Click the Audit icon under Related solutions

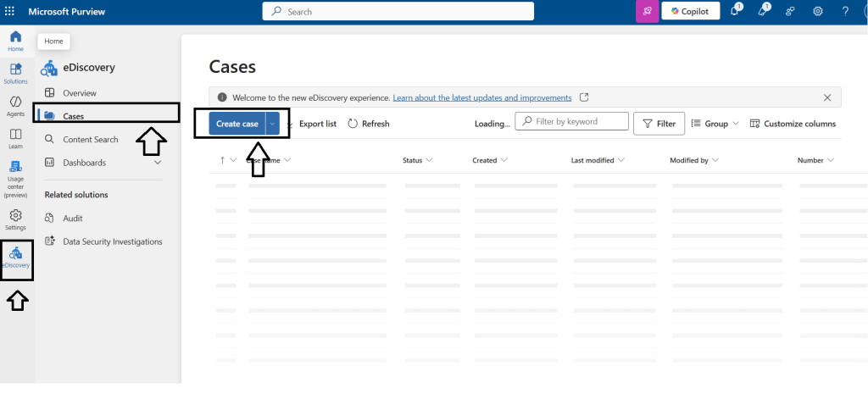[50, 218]
